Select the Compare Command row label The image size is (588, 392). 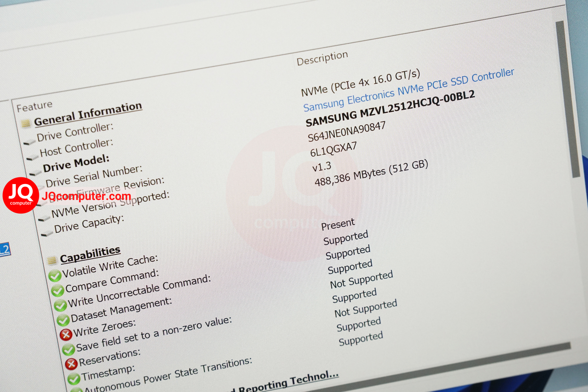pos(112,281)
